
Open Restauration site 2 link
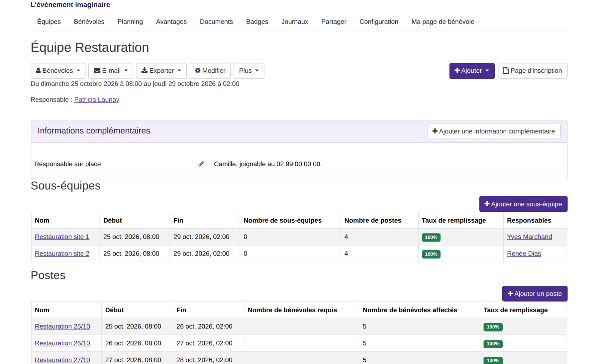(62, 254)
